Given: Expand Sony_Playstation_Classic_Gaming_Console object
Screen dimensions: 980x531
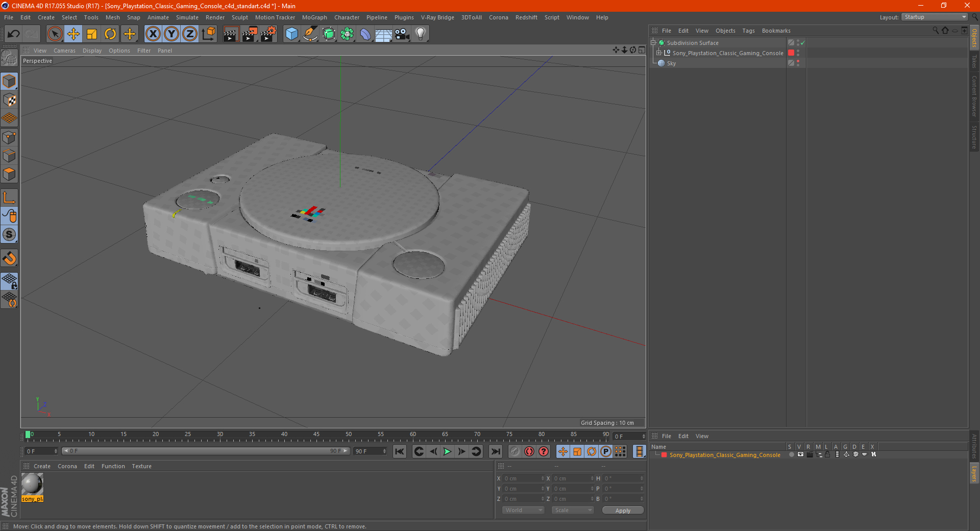Looking at the screenshot, I should [658, 53].
